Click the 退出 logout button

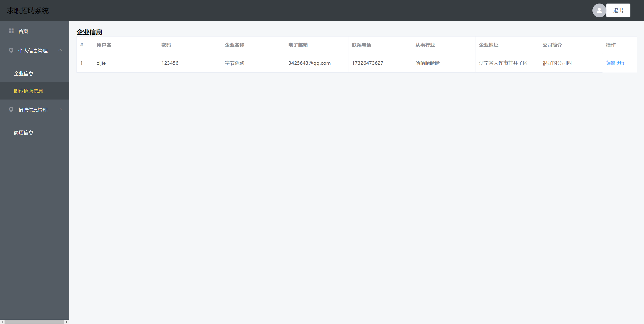(618, 11)
